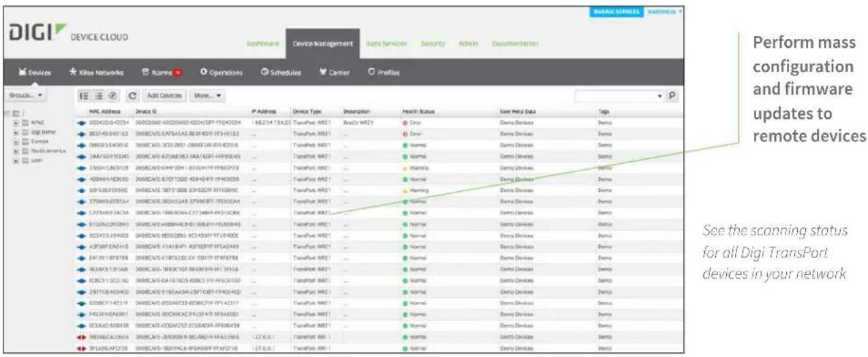
Task: Open the Schedules section
Action: pyautogui.click(x=281, y=72)
